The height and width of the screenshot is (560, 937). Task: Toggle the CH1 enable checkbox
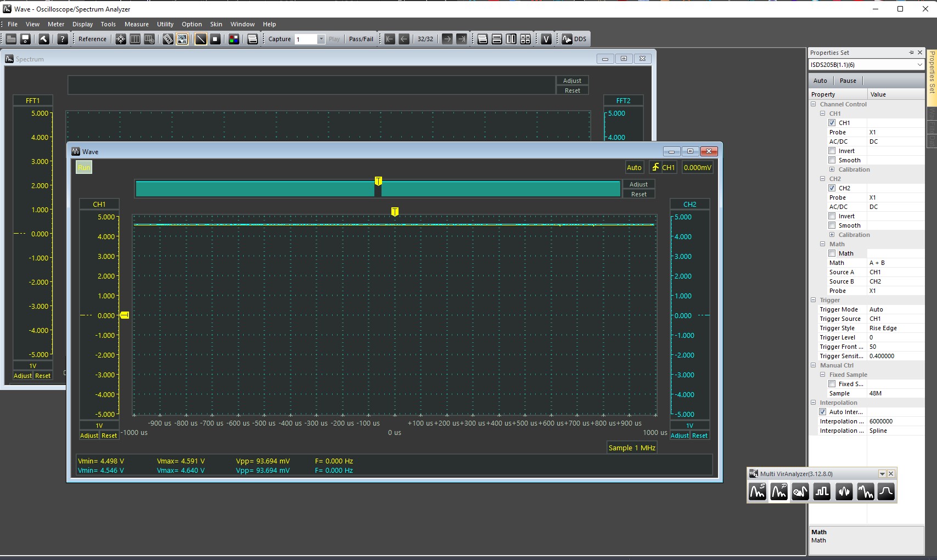pyautogui.click(x=832, y=123)
